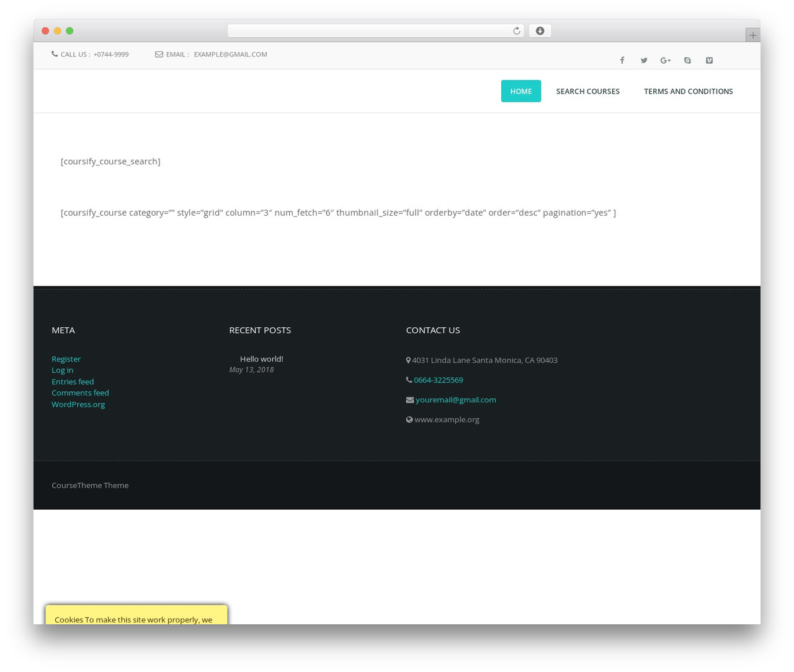This screenshot has height=672, width=794.
Task: Follow the Register link under Meta
Action: click(x=66, y=359)
